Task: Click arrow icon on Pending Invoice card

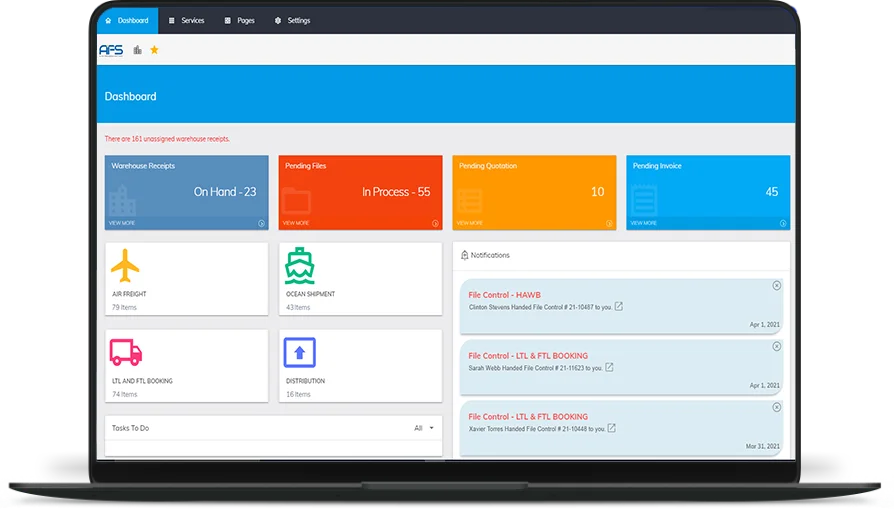Action: [x=783, y=224]
